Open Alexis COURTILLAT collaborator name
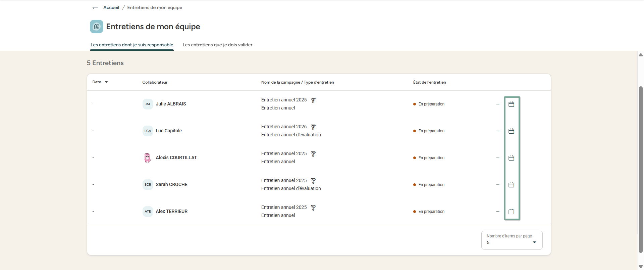Screen dimensions: 644x270 [176, 158]
